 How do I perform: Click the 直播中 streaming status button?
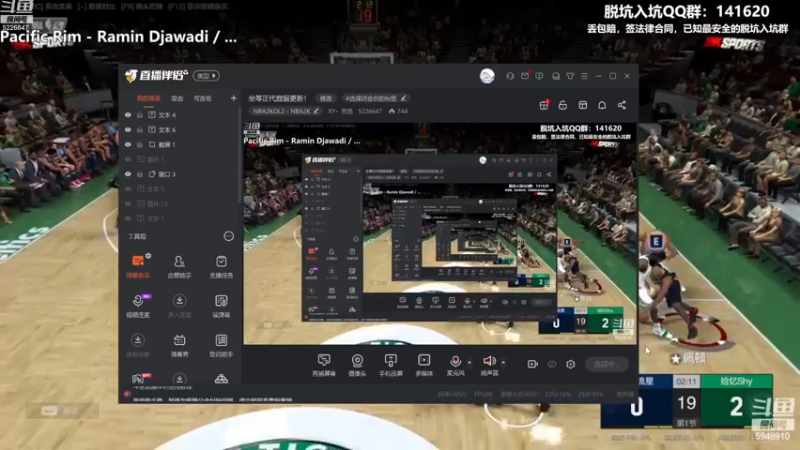click(x=607, y=364)
